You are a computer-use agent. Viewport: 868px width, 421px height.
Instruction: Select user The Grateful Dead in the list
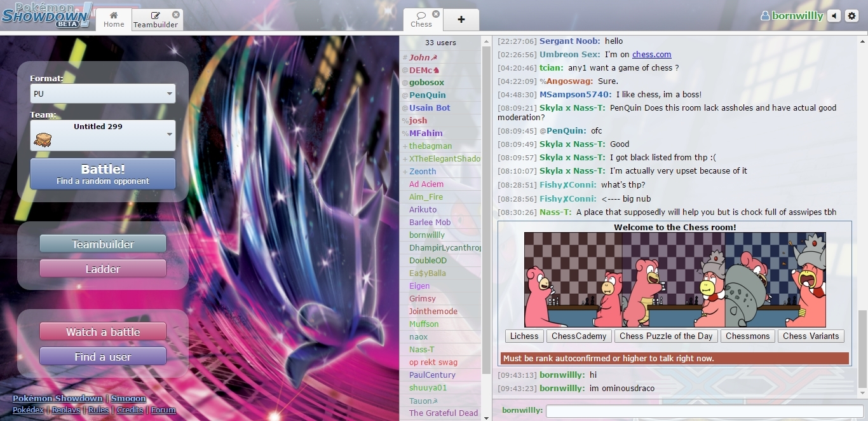[x=440, y=413]
